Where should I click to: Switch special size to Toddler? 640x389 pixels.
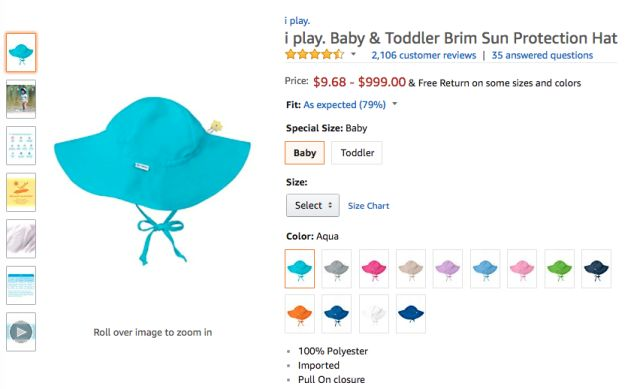point(357,153)
